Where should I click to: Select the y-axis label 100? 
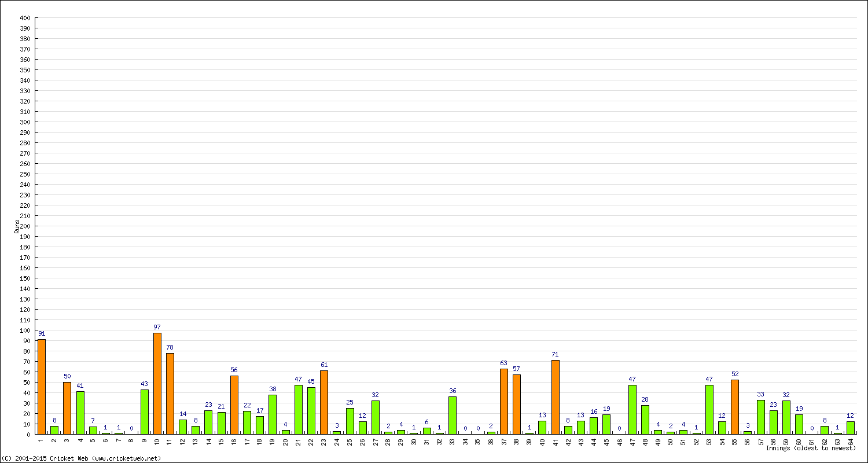tap(25, 330)
